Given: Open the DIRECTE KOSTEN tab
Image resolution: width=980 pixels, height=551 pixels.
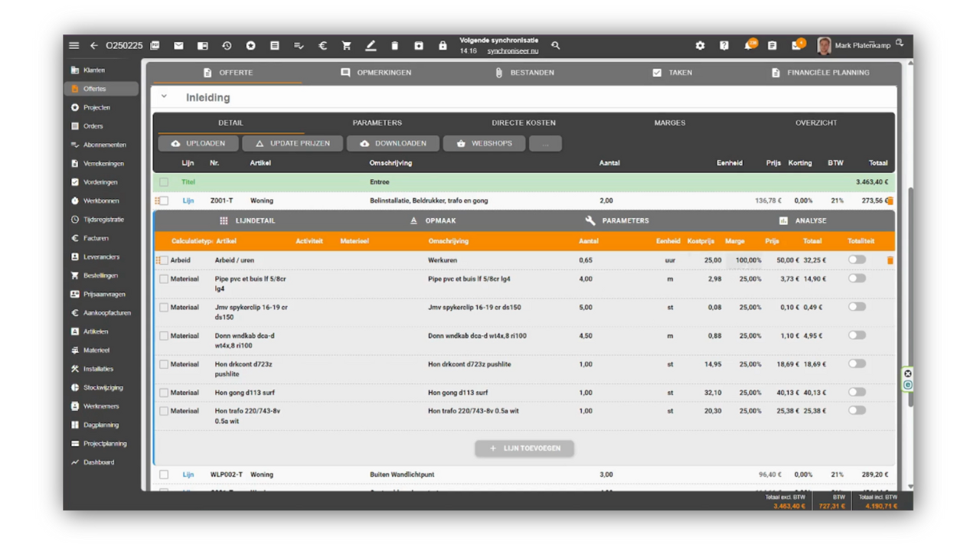Looking at the screenshot, I should pos(524,122).
